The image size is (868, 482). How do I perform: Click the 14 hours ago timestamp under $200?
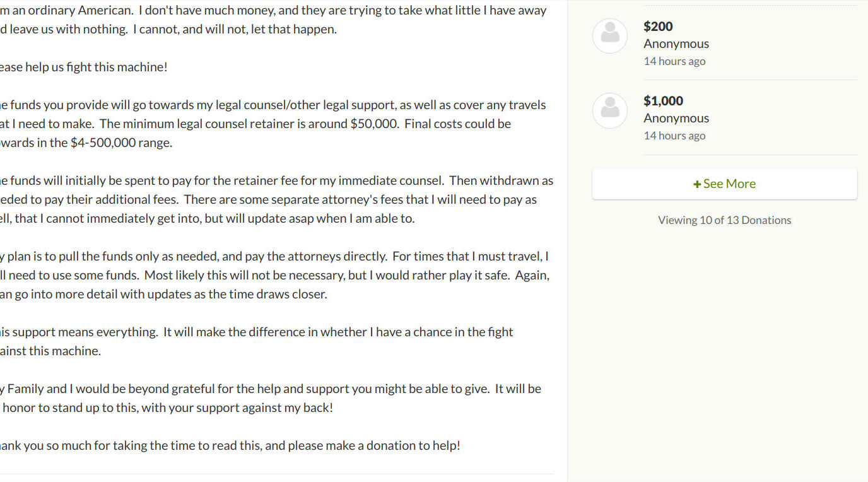(x=674, y=61)
